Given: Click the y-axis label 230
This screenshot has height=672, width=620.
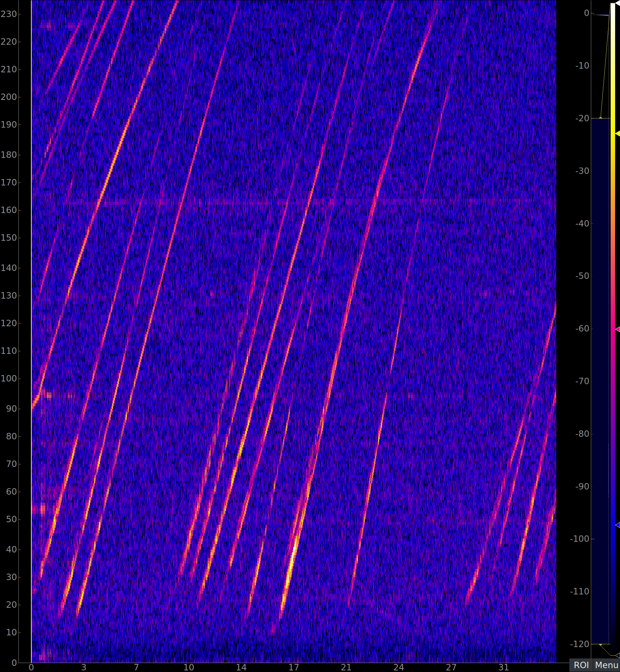Looking at the screenshot, I should (9, 14).
